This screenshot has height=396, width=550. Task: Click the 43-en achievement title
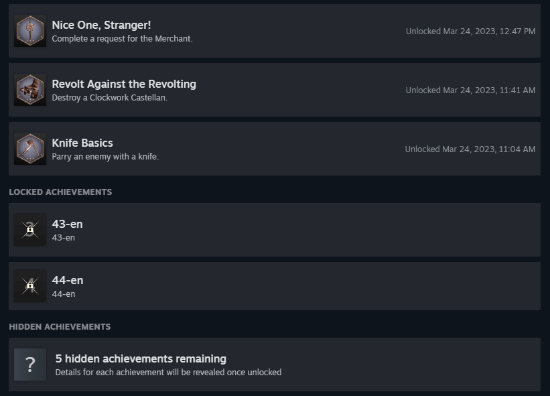[x=67, y=224]
